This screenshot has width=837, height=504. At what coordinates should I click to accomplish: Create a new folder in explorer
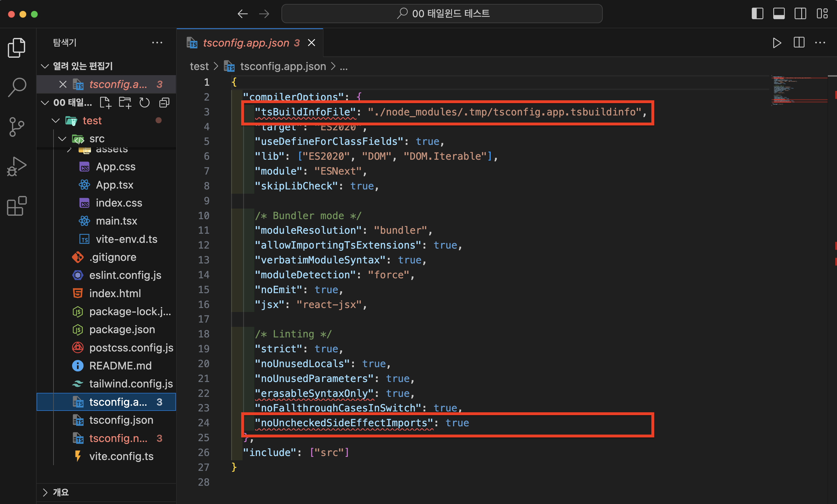click(x=125, y=103)
